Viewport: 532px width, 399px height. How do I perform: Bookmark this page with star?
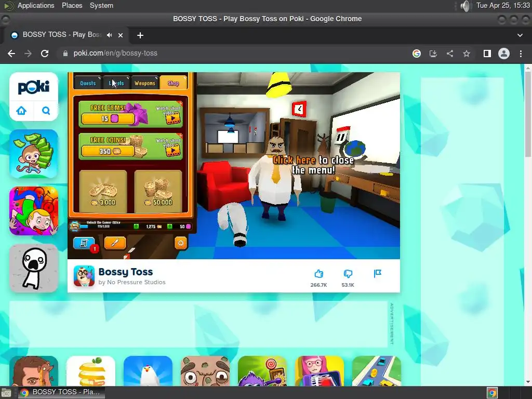[x=467, y=54]
